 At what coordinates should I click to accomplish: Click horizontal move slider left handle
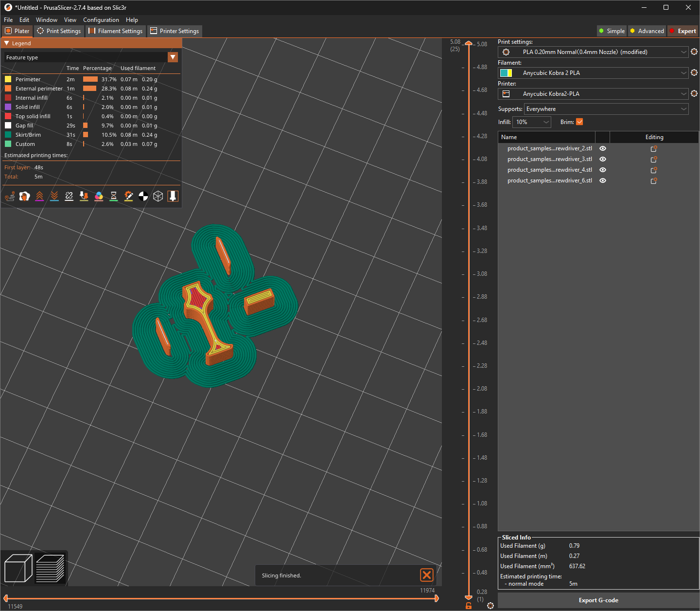pyautogui.click(x=6, y=598)
